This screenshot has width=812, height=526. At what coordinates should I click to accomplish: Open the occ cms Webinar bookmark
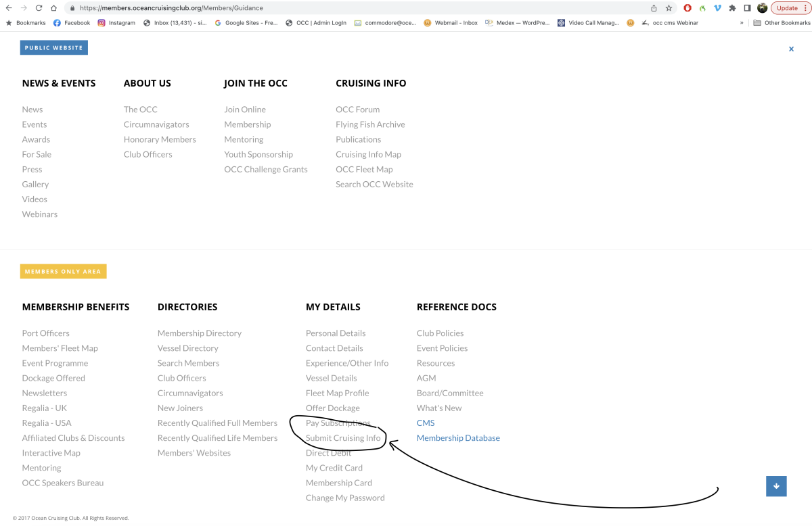(670, 22)
